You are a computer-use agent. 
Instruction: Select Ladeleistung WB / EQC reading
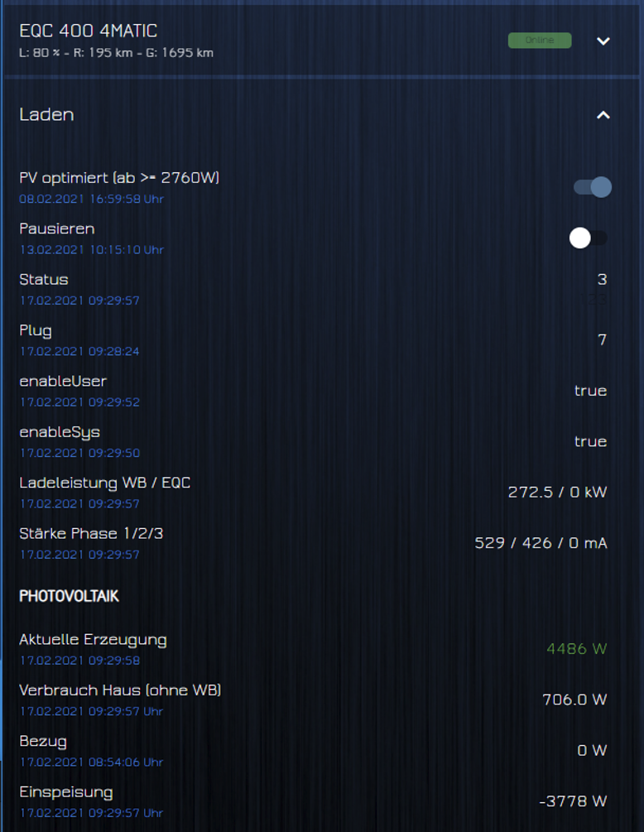[x=558, y=492]
